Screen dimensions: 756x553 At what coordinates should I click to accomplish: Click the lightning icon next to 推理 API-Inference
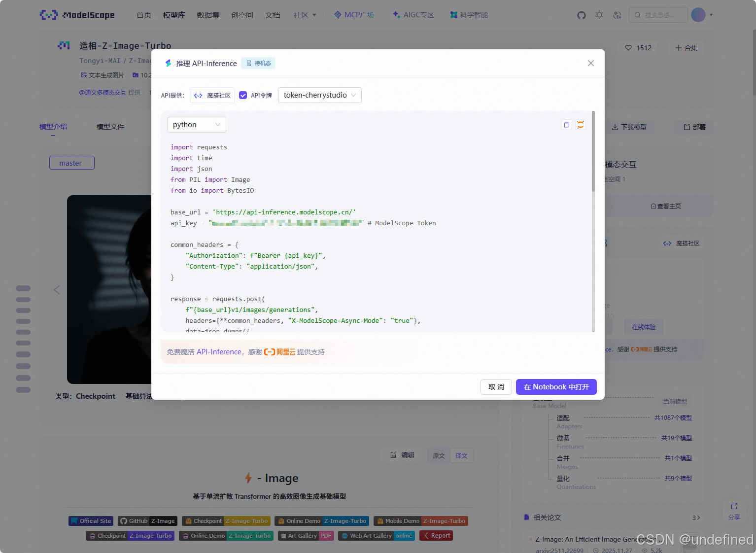point(168,63)
